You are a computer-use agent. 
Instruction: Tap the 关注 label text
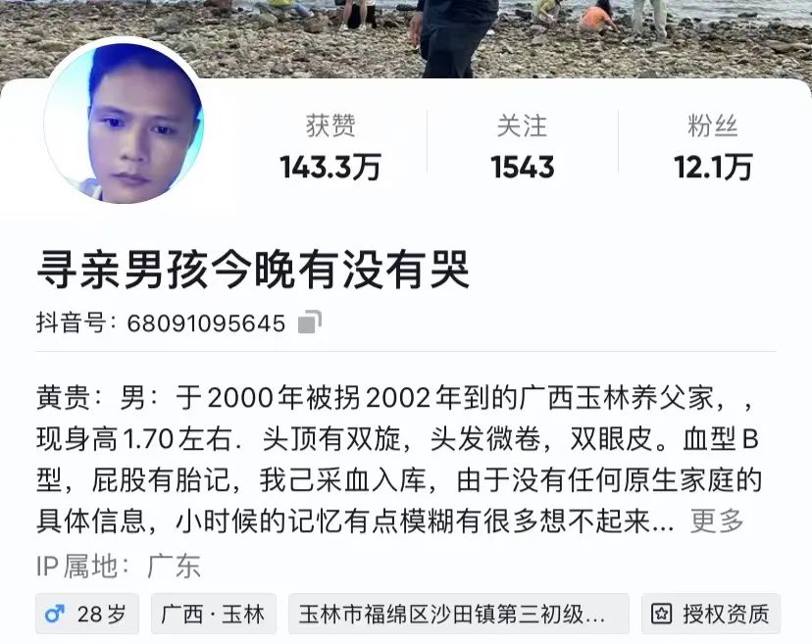[522, 125]
